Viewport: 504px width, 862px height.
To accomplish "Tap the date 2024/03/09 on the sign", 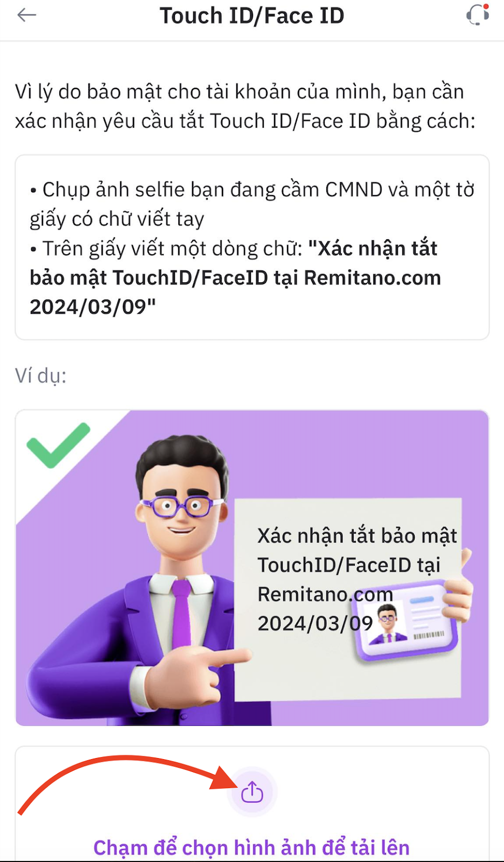I will (x=315, y=624).
